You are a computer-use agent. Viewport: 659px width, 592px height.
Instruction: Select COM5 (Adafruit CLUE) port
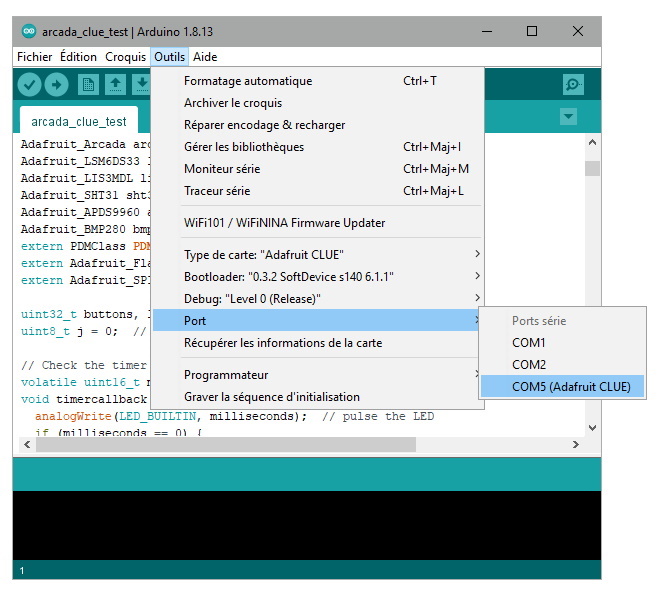[x=562, y=387]
